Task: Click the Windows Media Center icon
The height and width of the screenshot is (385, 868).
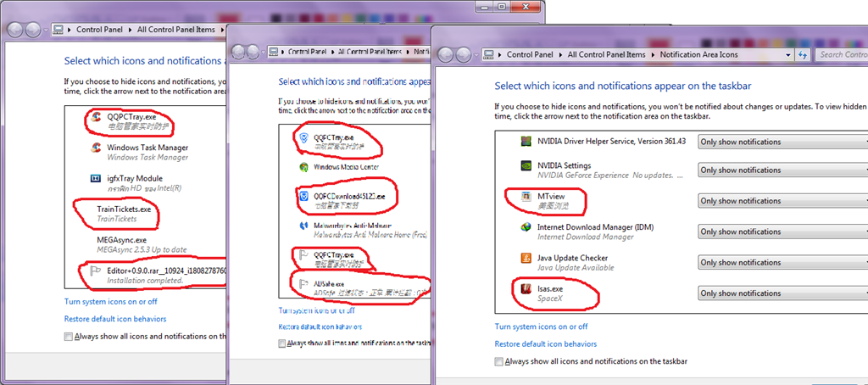Action: [x=303, y=167]
